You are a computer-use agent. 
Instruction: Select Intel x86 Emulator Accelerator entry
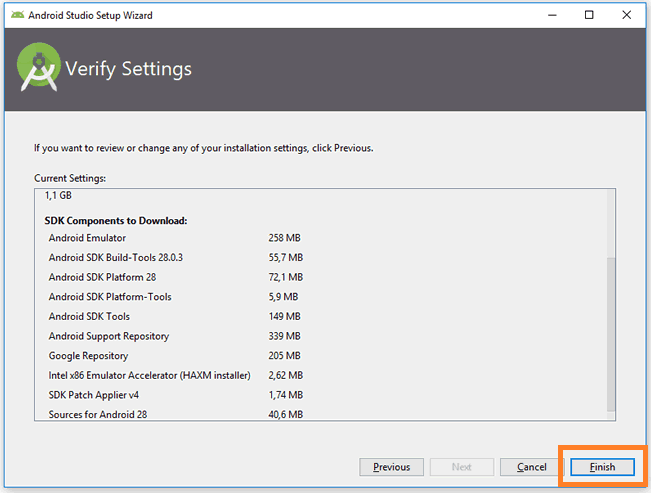point(149,375)
